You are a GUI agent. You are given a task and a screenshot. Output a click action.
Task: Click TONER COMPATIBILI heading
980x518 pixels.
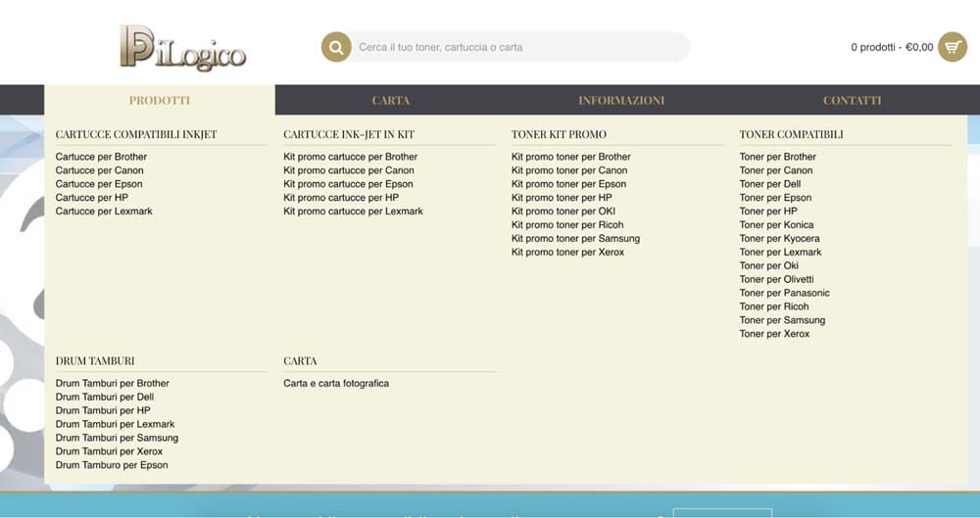point(791,134)
